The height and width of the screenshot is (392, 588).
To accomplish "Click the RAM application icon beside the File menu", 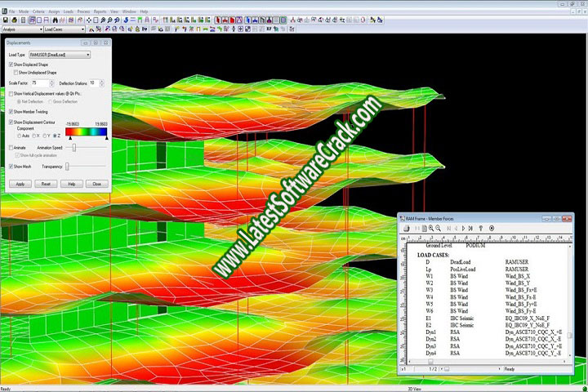I will [x=4, y=11].
